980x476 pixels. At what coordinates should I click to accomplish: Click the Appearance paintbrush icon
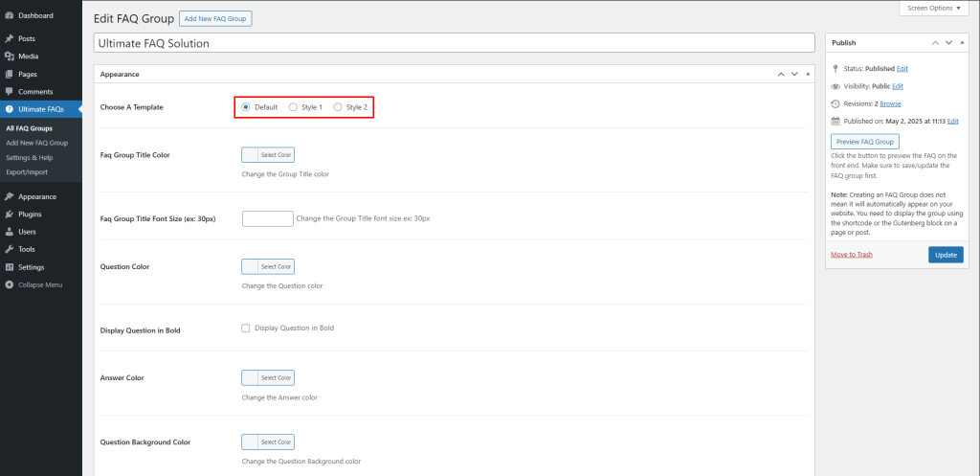point(10,196)
